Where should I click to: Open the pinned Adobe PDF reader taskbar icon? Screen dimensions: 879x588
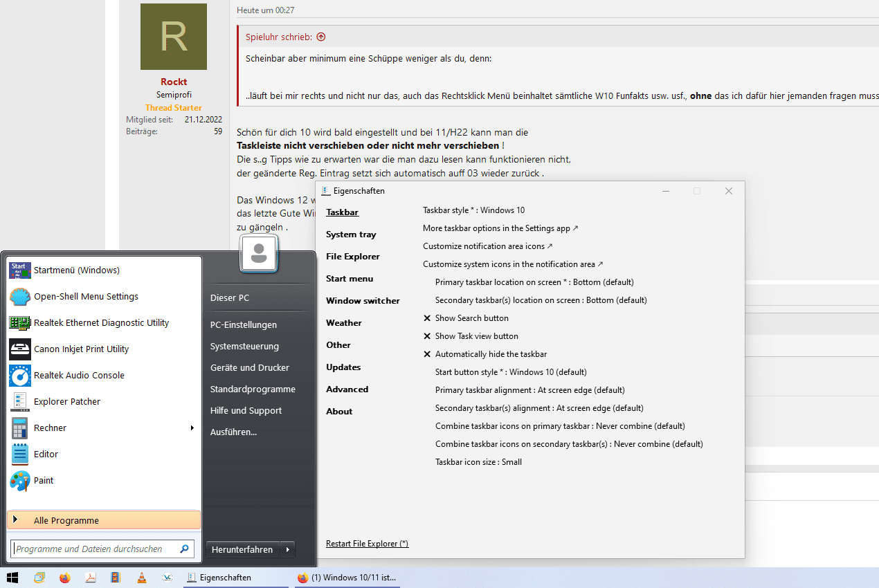coord(91,578)
